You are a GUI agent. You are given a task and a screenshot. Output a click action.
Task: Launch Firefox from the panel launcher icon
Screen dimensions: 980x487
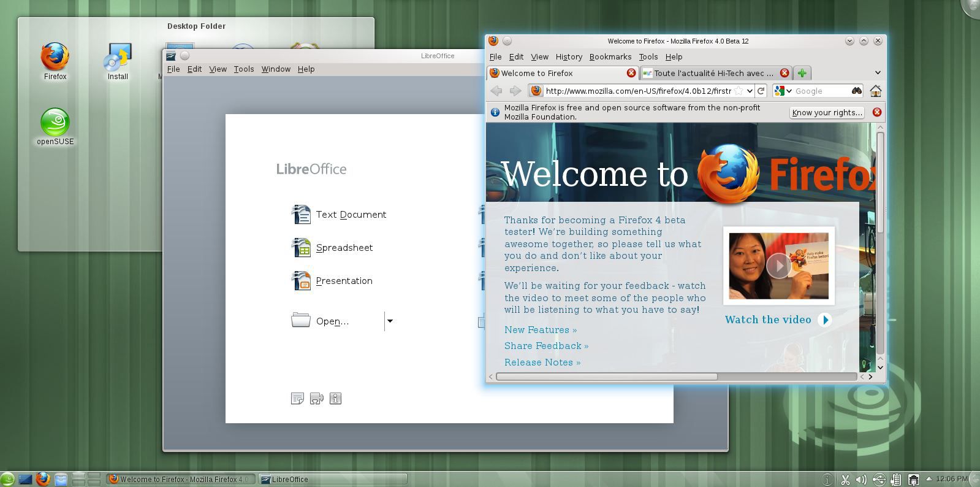coord(43,479)
